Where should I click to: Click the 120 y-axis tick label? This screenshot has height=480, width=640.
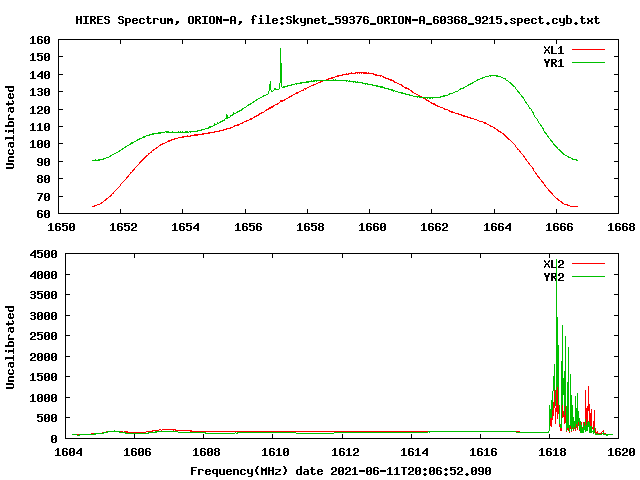point(40,110)
